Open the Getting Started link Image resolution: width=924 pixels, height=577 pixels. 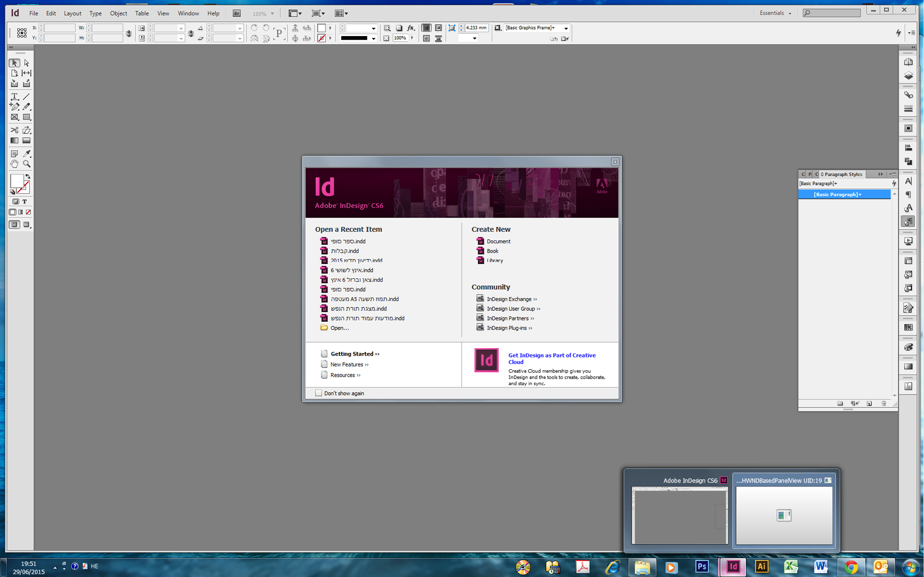click(x=355, y=354)
